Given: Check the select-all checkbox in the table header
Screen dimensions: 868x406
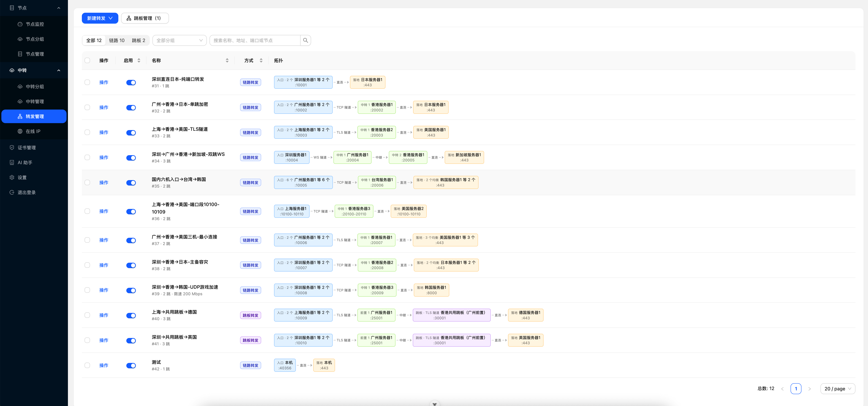Looking at the screenshot, I should click(x=87, y=61).
